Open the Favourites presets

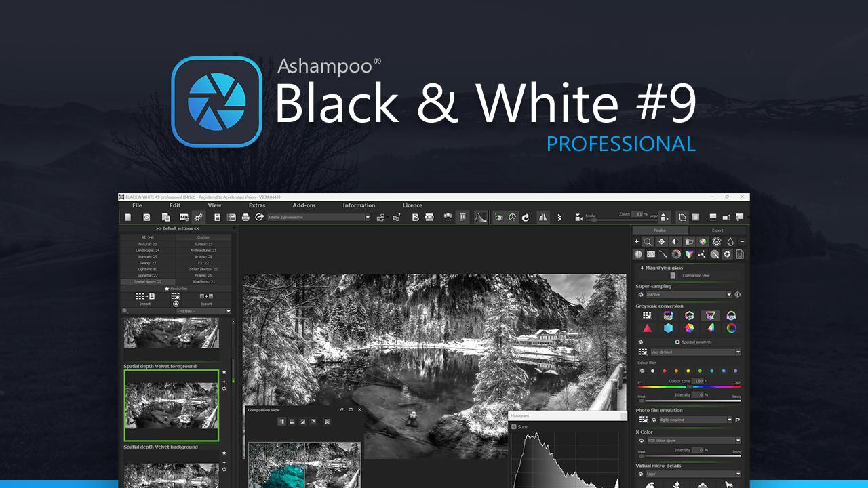point(176,288)
